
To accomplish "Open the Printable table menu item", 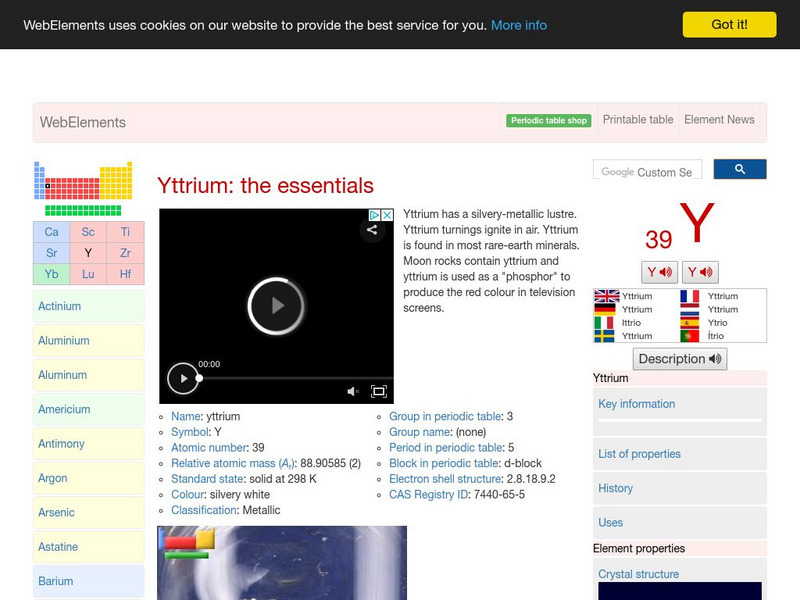I will (x=638, y=119).
